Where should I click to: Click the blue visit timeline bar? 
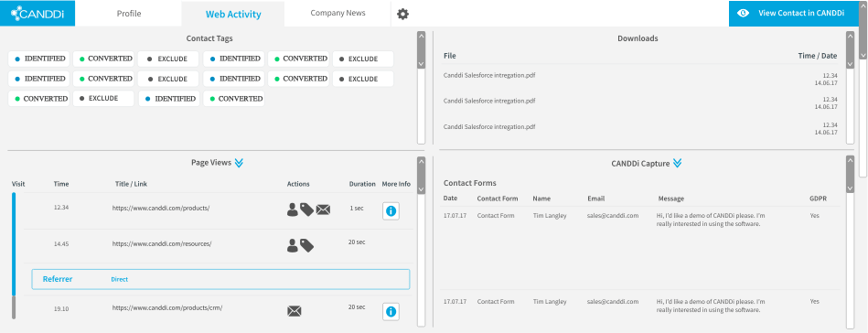click(14, 244)
